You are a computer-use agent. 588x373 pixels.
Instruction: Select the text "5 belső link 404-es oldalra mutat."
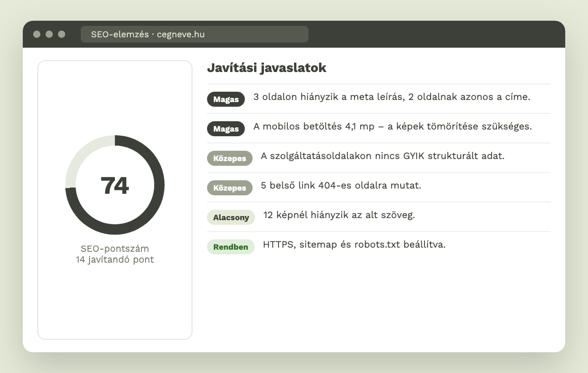341,185
